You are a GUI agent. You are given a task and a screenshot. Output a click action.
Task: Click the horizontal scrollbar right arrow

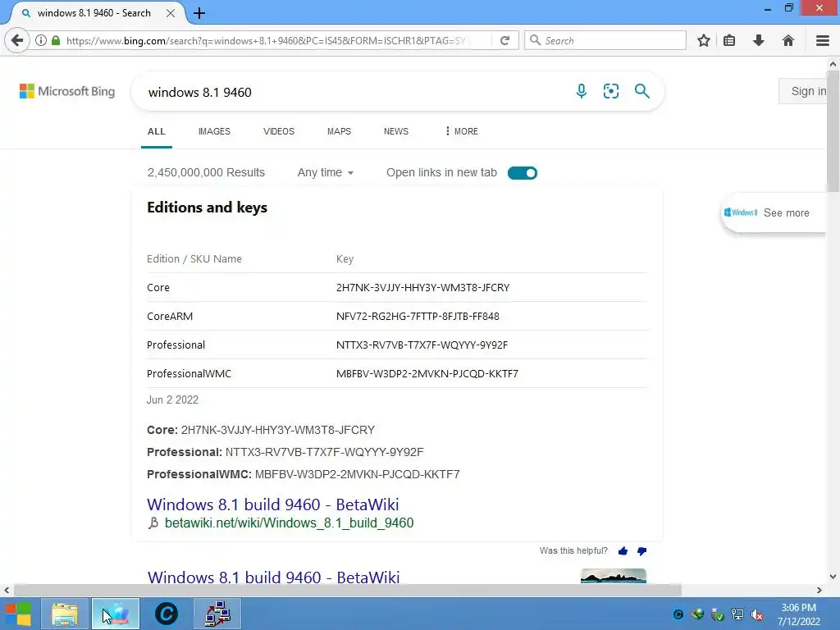(x=819, y=590)
